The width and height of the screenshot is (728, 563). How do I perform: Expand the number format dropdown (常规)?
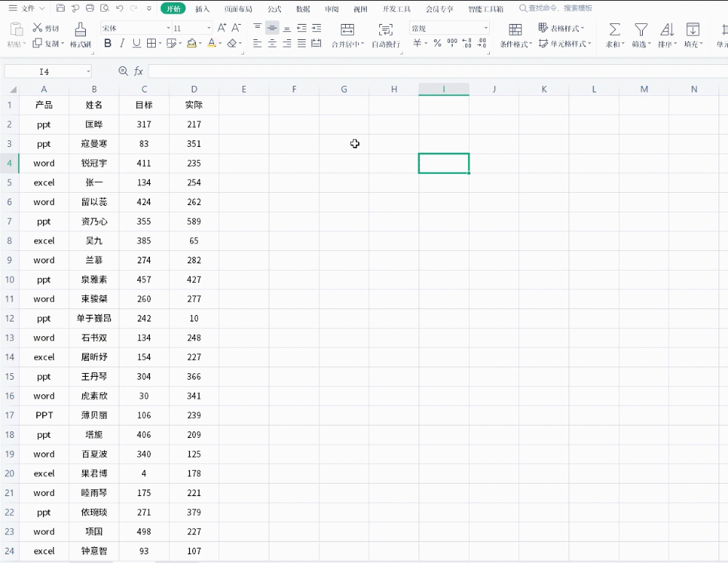pos(486,28)
